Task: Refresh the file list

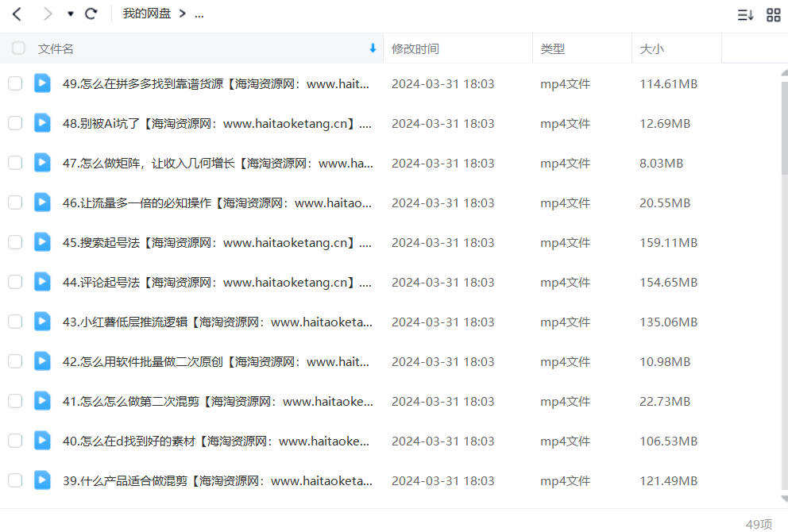Action: pos(91,14)
